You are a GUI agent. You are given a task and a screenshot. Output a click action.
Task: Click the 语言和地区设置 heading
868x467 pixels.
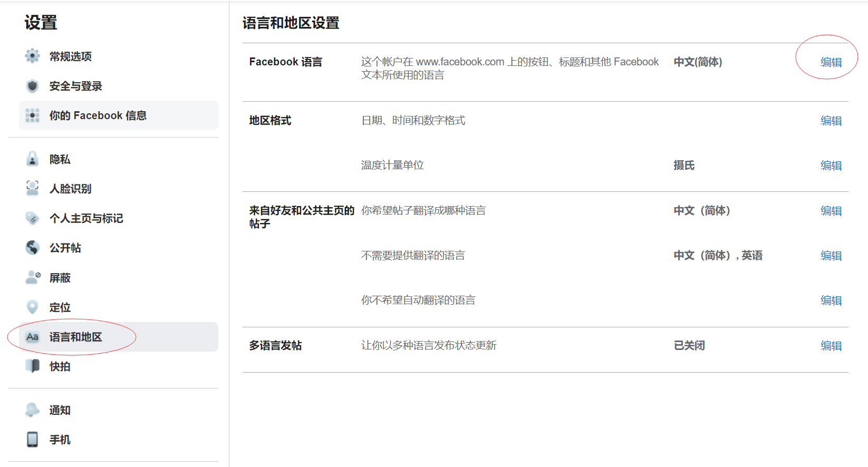pyautogui.click(x=291, y=23)
